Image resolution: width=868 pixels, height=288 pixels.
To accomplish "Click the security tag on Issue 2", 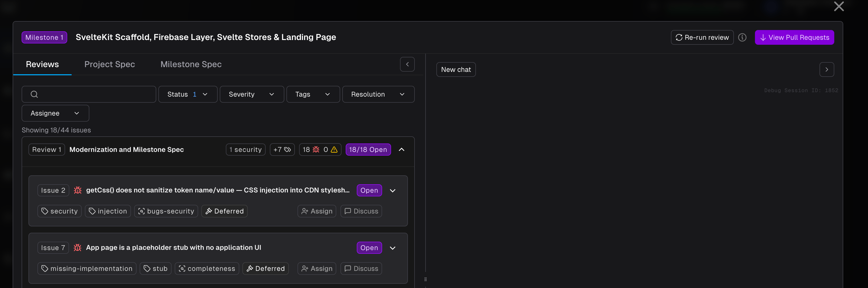I will click(x=59, y=211).
